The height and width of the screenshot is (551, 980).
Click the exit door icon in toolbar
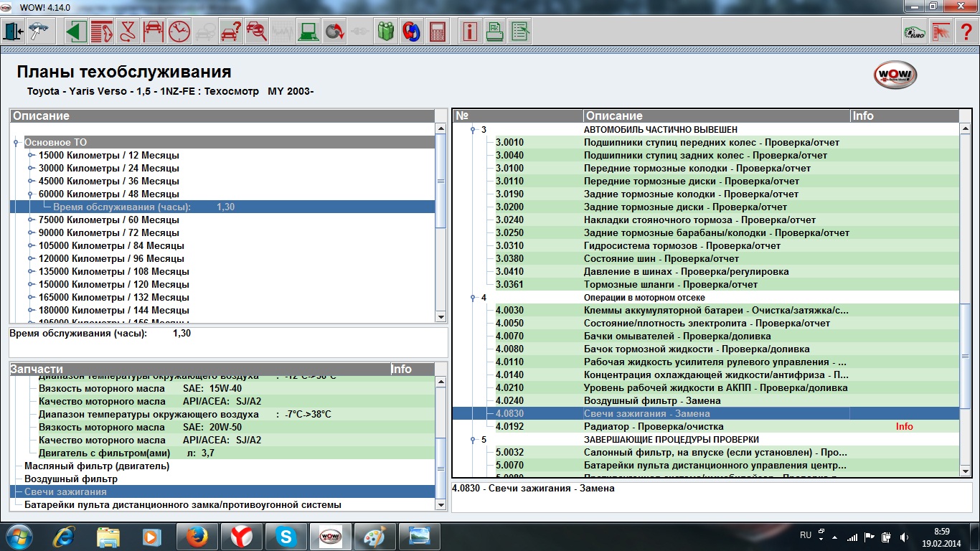point(14,32)
